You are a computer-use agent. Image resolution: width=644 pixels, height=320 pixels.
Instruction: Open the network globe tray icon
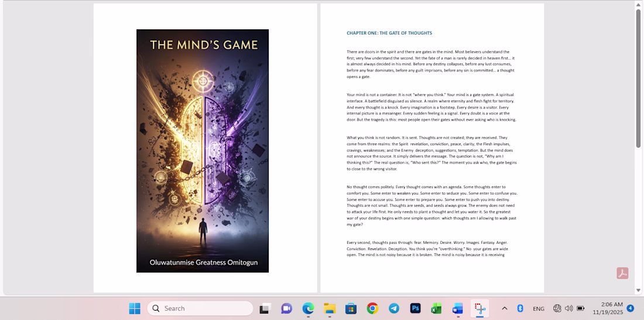click(x=557, y=308)
